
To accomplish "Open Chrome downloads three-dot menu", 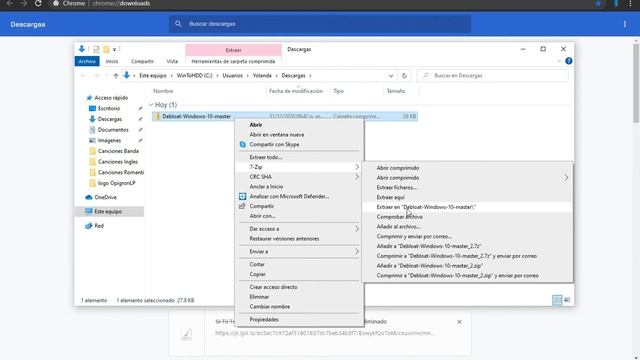I will (625, 24).
